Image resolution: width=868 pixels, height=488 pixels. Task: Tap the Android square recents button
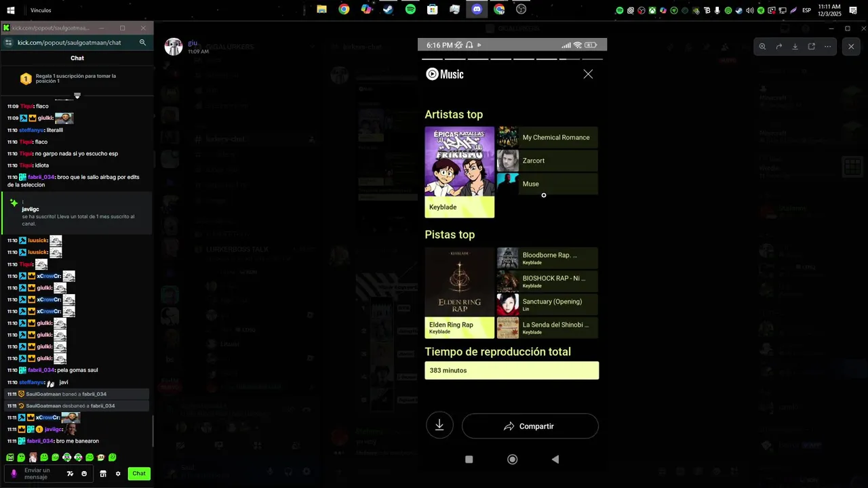(469, 459)
